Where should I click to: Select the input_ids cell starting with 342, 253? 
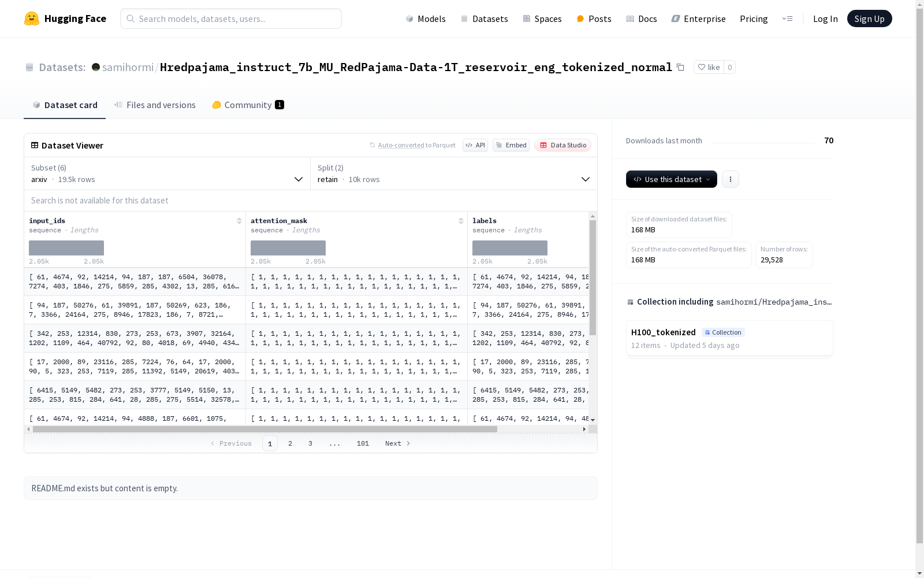click(135, 338)
